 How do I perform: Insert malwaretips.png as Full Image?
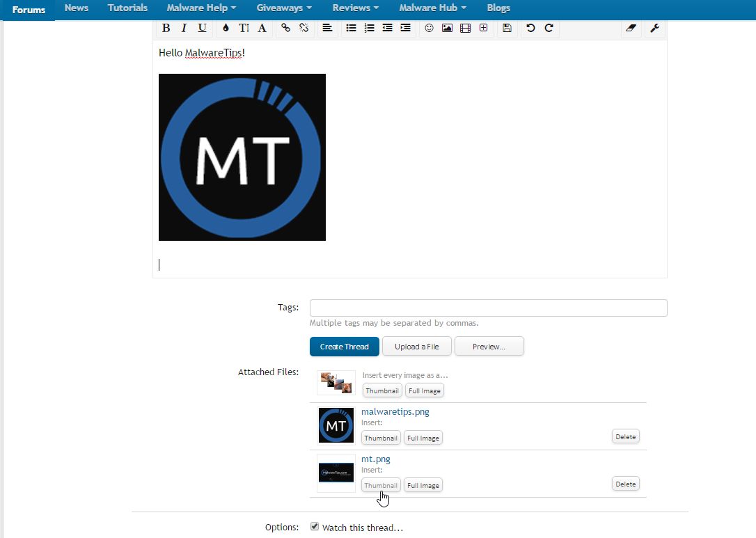423,438
